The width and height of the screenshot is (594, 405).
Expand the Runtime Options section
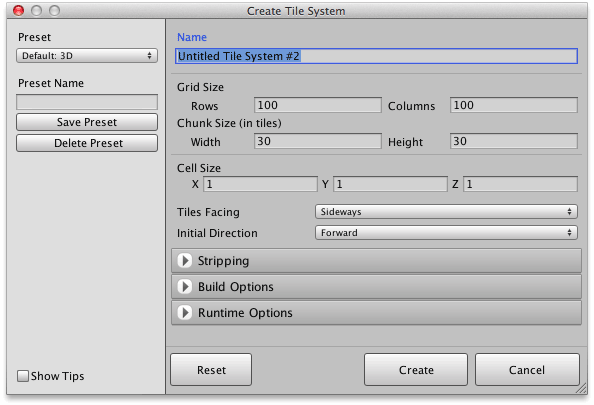(x=376, y=313)
